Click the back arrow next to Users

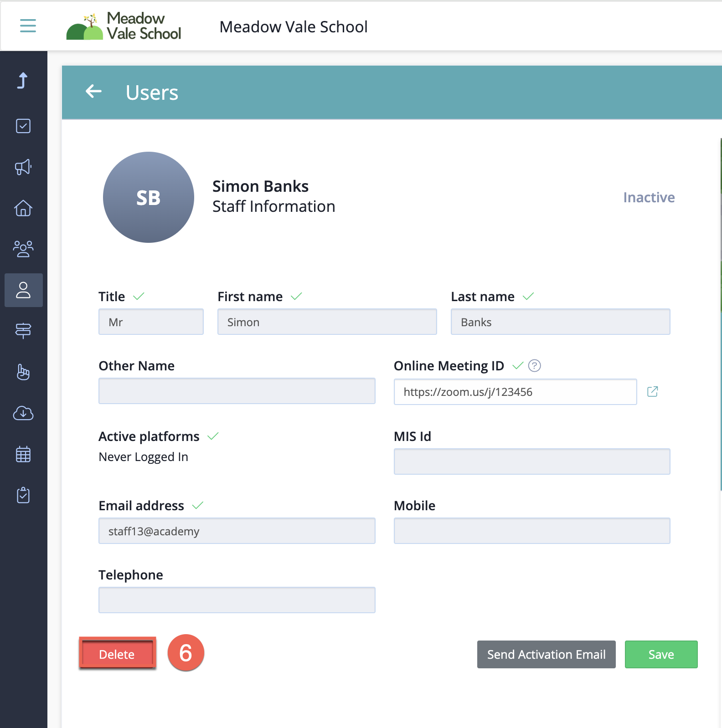tap(93, 92)
